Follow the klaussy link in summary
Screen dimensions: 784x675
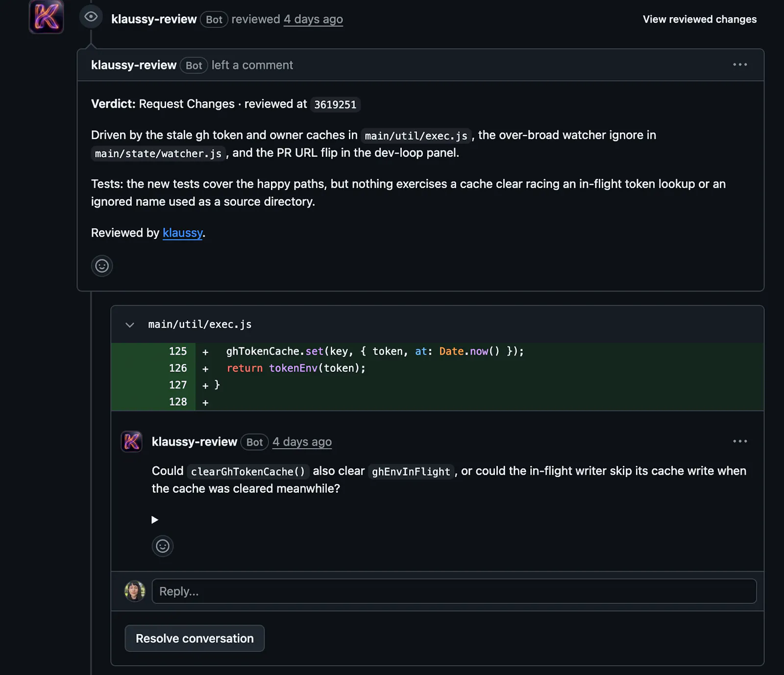[182, 233]
